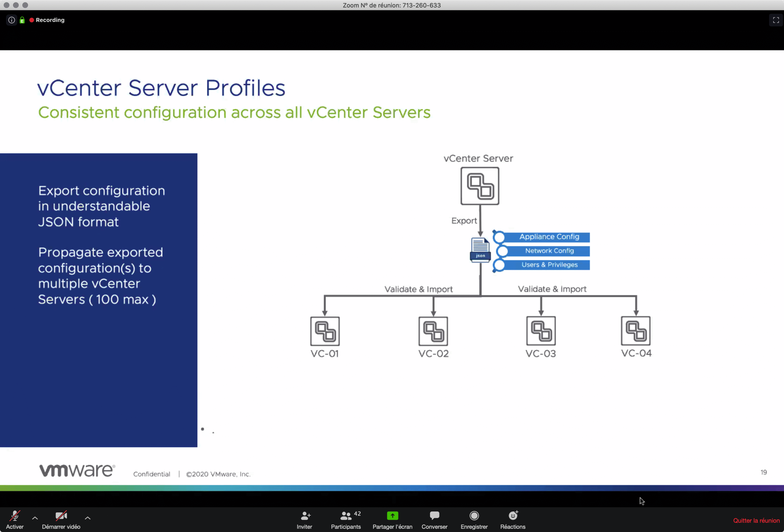Click the Users & Privileges label

click(x=549, y=265)
